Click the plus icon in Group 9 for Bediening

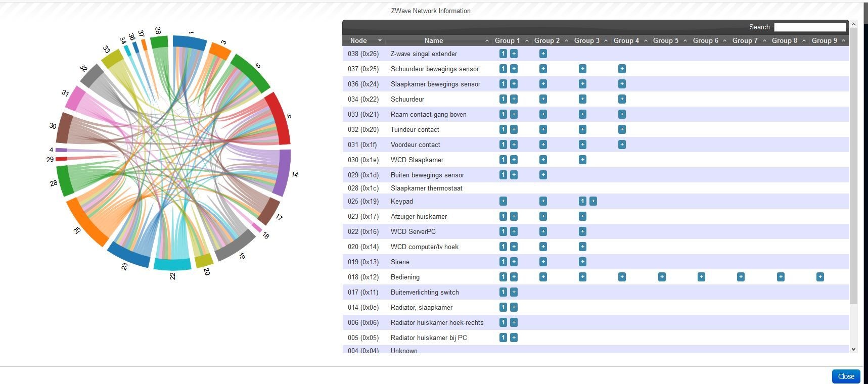(820, 277)
